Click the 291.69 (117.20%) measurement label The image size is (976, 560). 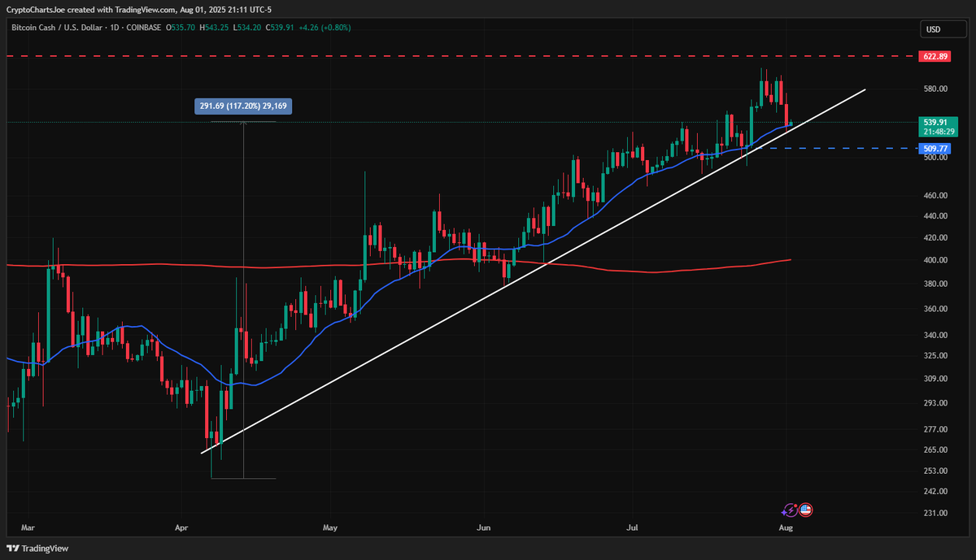pos(244,106)
